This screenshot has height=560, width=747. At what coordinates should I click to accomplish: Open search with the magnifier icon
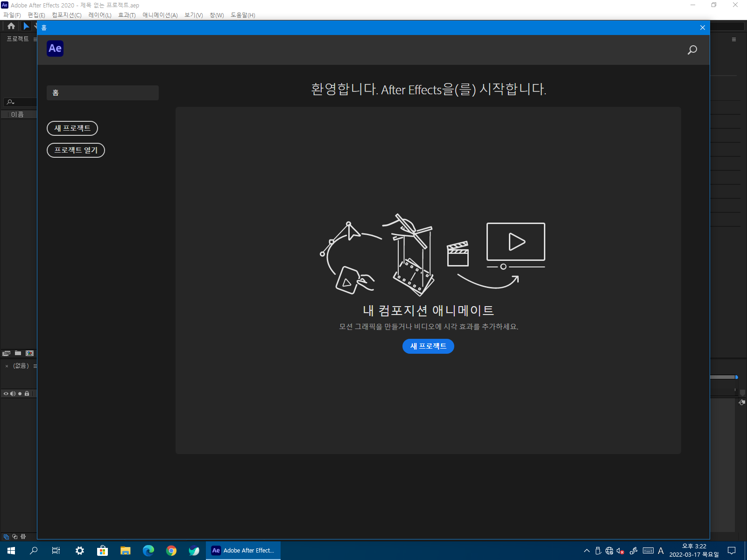692,49
